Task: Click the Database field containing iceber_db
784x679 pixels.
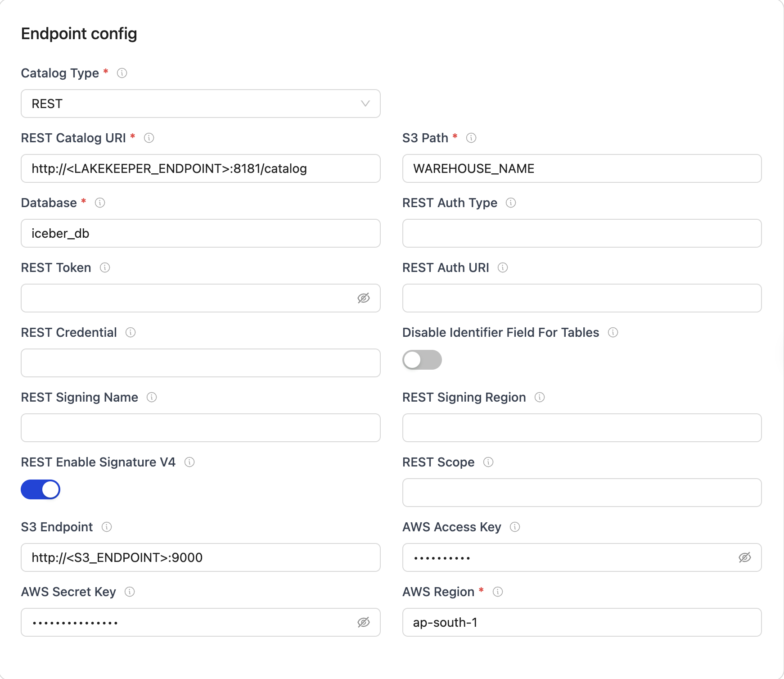Action: pyautogui.click(x=200, y=233)
